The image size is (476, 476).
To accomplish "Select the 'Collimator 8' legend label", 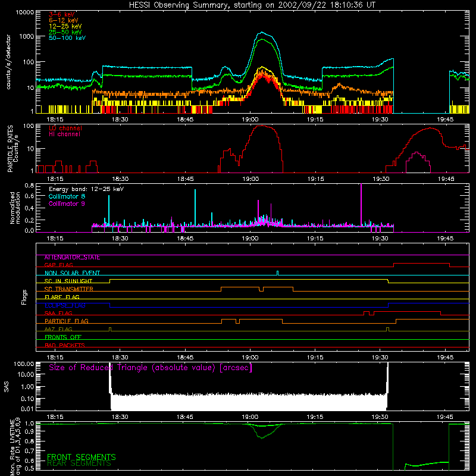I will click(67, 196).
